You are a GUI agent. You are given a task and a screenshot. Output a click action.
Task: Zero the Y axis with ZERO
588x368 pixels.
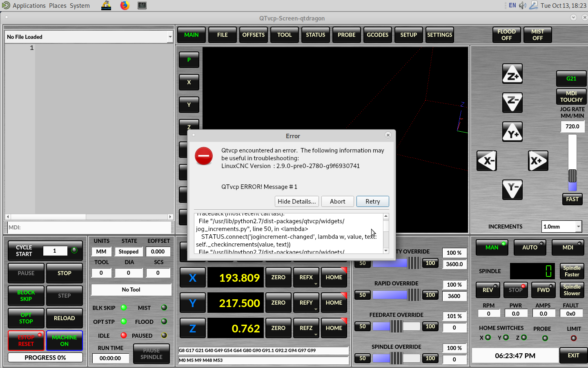(x=278, y=303)
